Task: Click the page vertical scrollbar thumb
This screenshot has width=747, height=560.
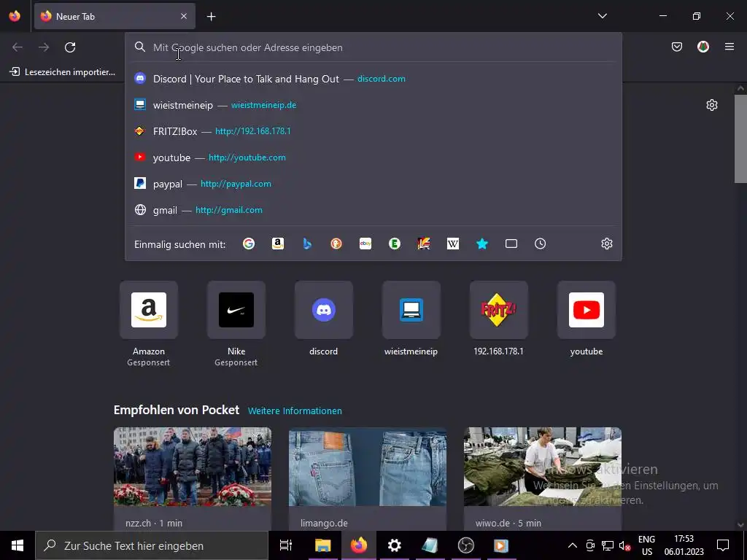Action: click(x=740, y=139)
